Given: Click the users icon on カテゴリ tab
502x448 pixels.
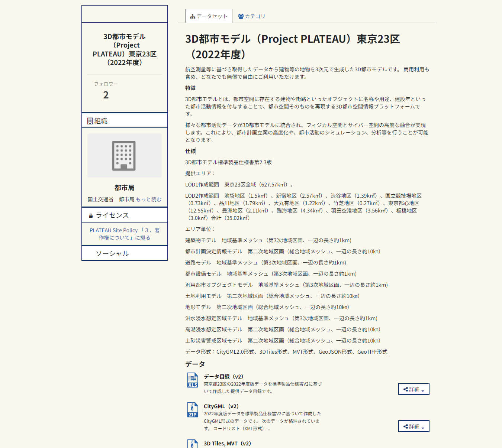Looking at the screenshot, I should (x=241, y=16).
